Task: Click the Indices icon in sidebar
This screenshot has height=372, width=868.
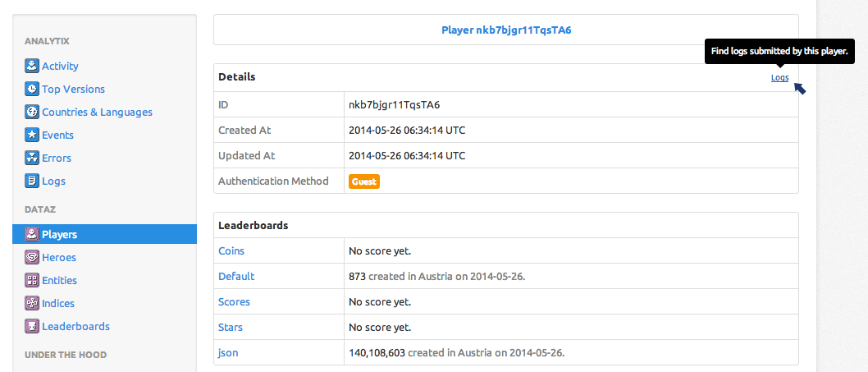Action: pyautogui.click(x=32, y=304)
